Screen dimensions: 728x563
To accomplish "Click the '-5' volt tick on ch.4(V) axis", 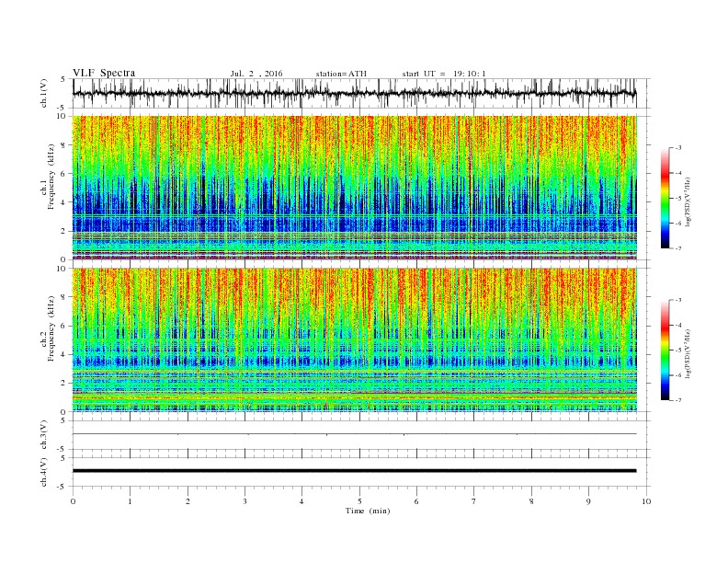I will pyautogui.click(x=63, y=487).
